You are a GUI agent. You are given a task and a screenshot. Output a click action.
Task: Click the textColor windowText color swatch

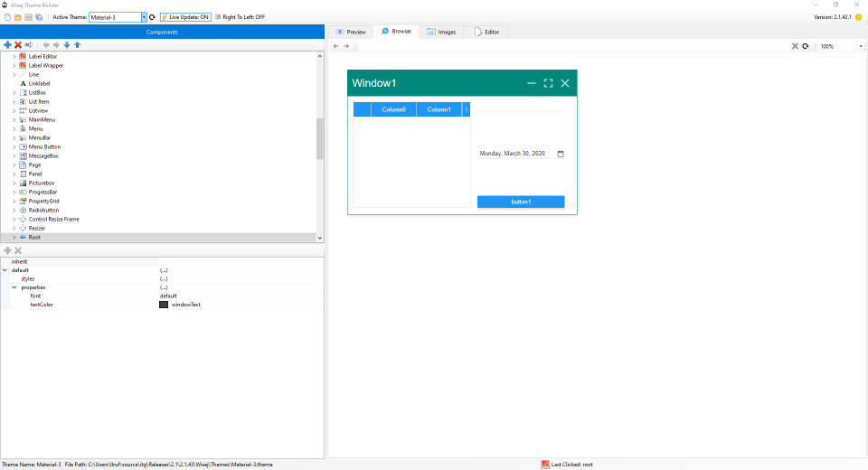pos(164,305)
